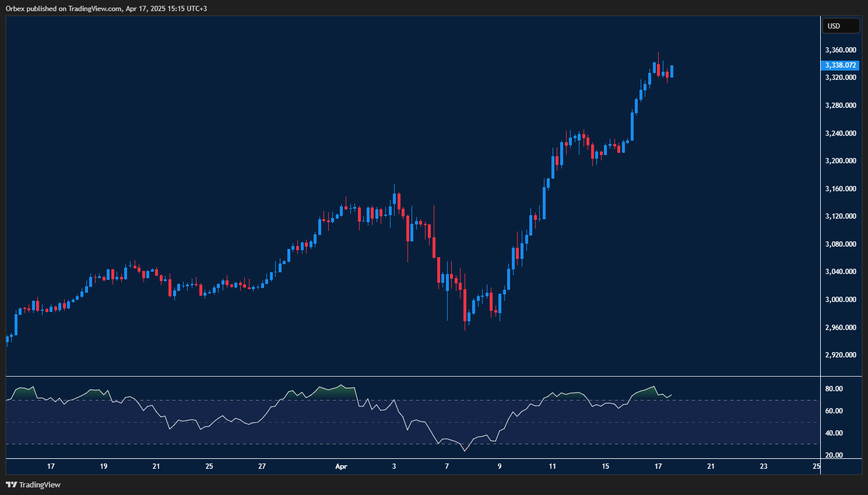Select the 15 date marker on time axis
The width and height of the screenshot is (868, 495).
point(606,466)
